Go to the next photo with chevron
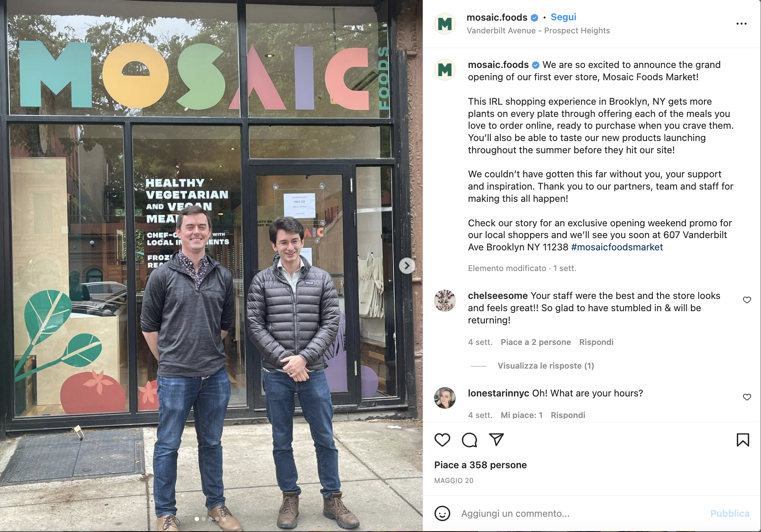 point(407,266)
